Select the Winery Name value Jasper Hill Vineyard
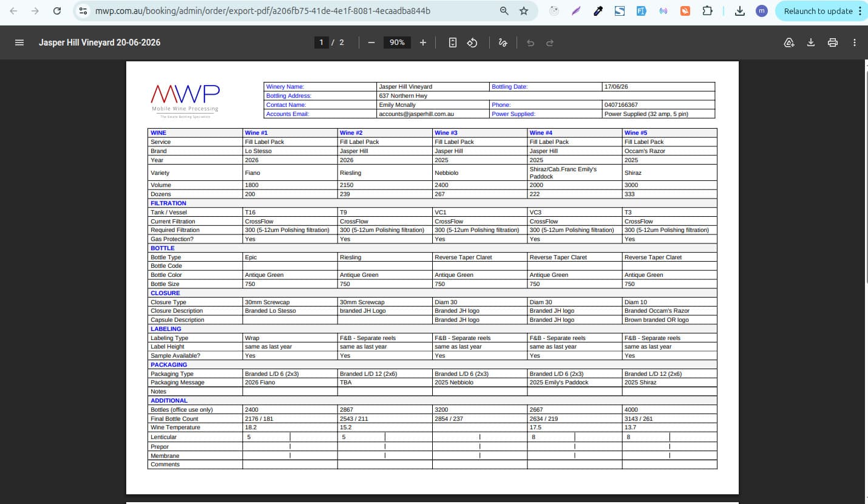 (x=405, y=87)
